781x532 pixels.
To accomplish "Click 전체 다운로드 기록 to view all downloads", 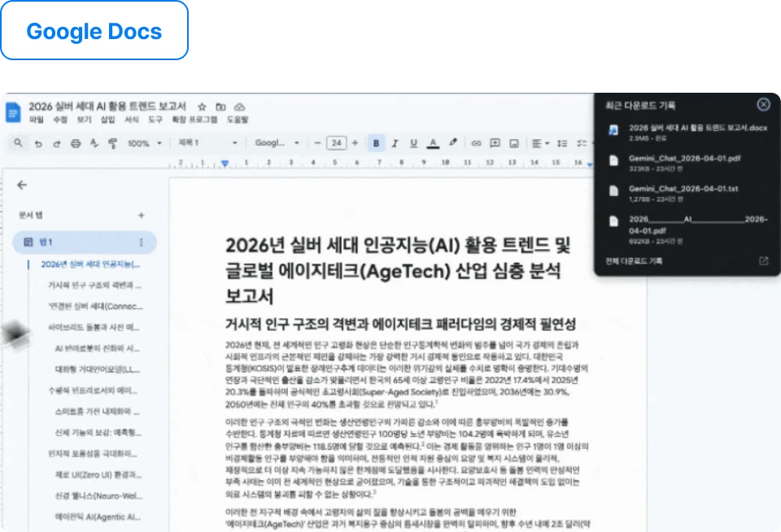I will [634, 261].
